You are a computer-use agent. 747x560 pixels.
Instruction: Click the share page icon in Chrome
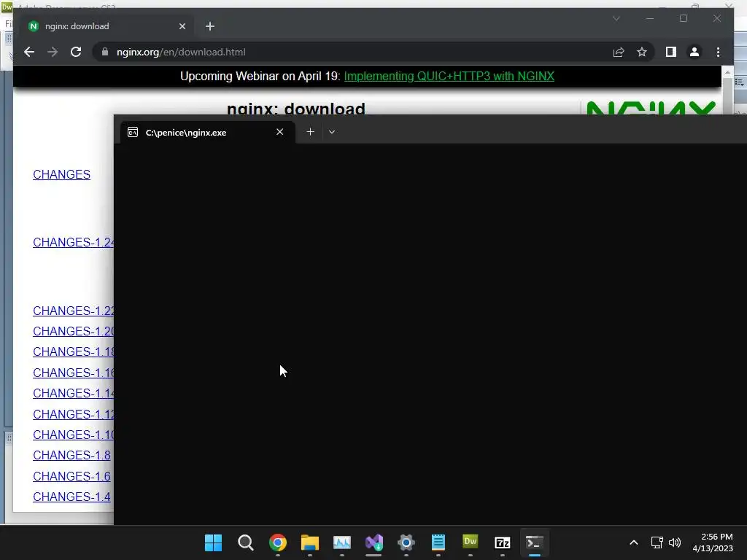619,52
